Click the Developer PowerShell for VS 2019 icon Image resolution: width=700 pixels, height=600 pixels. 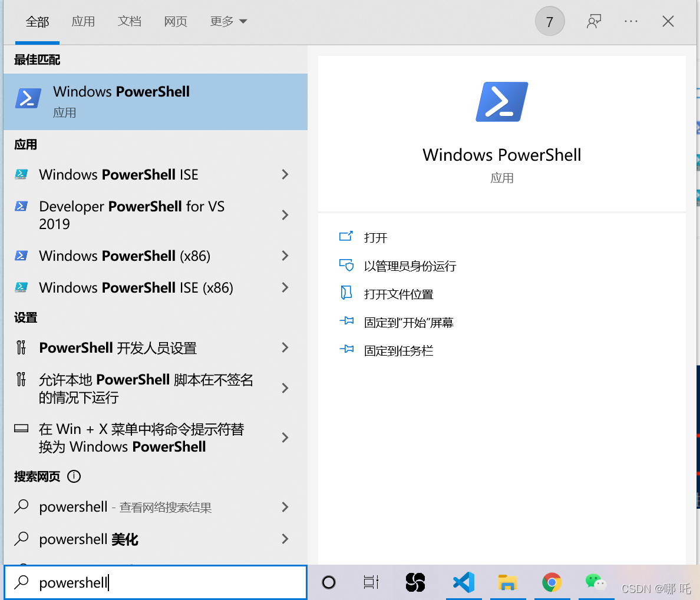[x=21, y=206]
